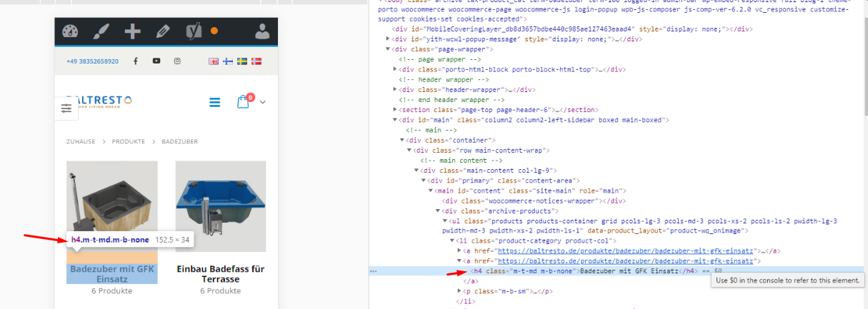This screenshot has width=868, height=309.
Task: Collapse the li product-category node
Action: coord(452,241)
